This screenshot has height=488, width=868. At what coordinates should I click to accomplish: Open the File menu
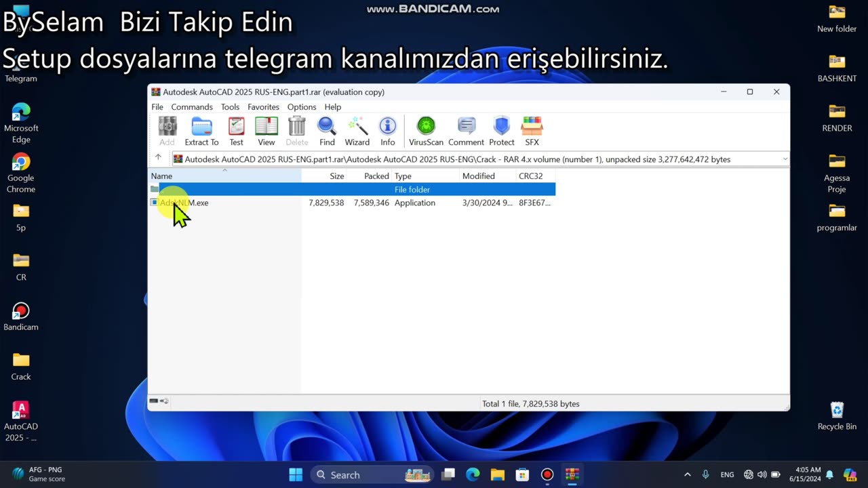coord(157,107)
